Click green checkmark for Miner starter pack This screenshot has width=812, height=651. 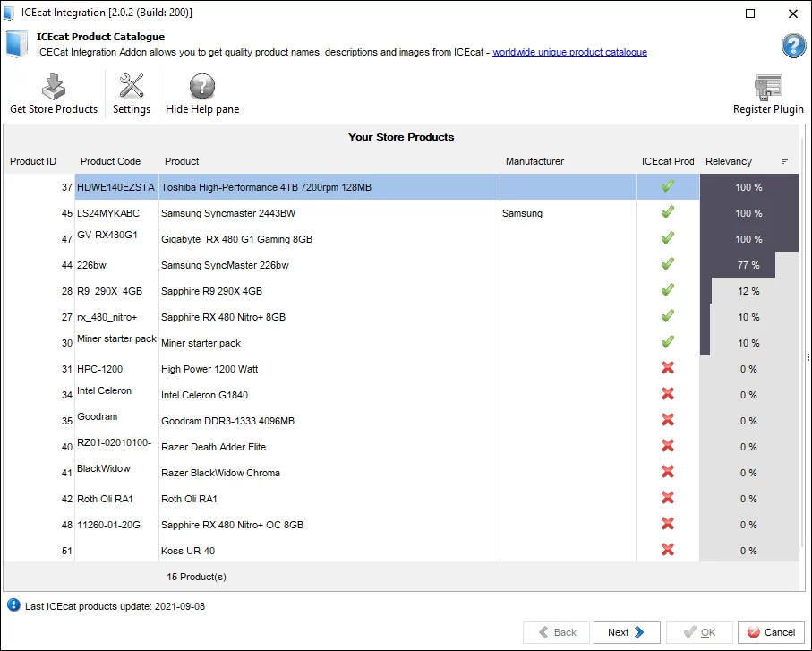(x=667, y=343)
